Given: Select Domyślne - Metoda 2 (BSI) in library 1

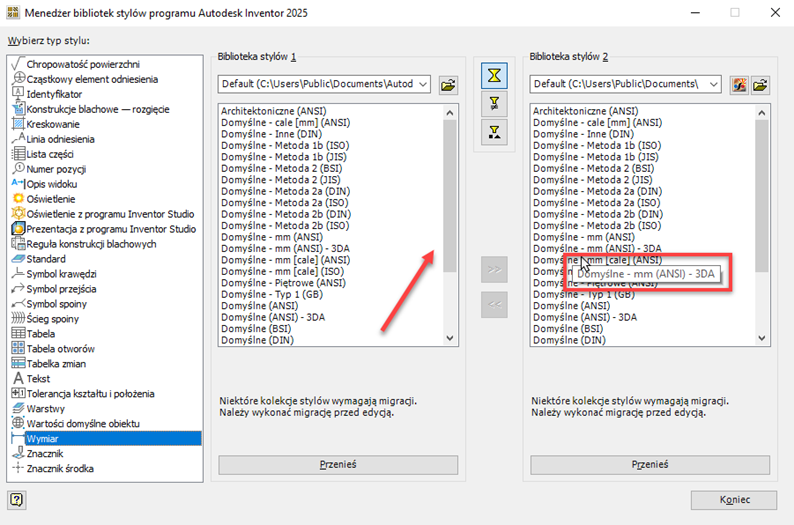Looking at the screenshot, I should coord(282,169).
